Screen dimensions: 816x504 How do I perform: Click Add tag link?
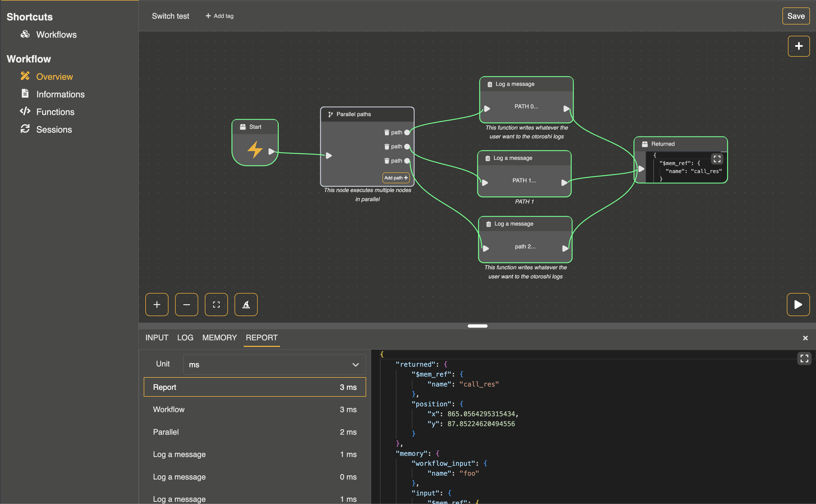[x=219, y=16]
